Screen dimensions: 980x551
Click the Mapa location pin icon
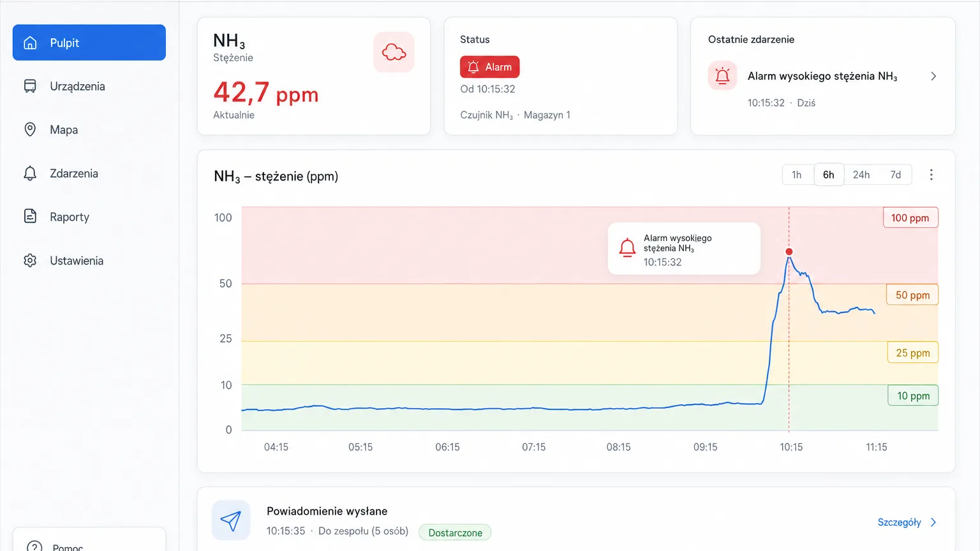click(30, 129)
